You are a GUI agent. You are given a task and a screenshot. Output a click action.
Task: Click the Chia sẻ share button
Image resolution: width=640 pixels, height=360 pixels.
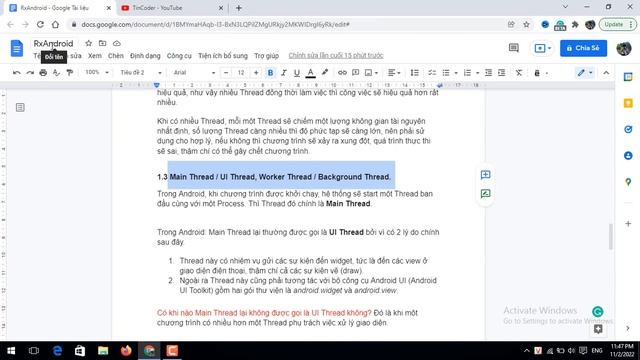[x=583, y=48]
